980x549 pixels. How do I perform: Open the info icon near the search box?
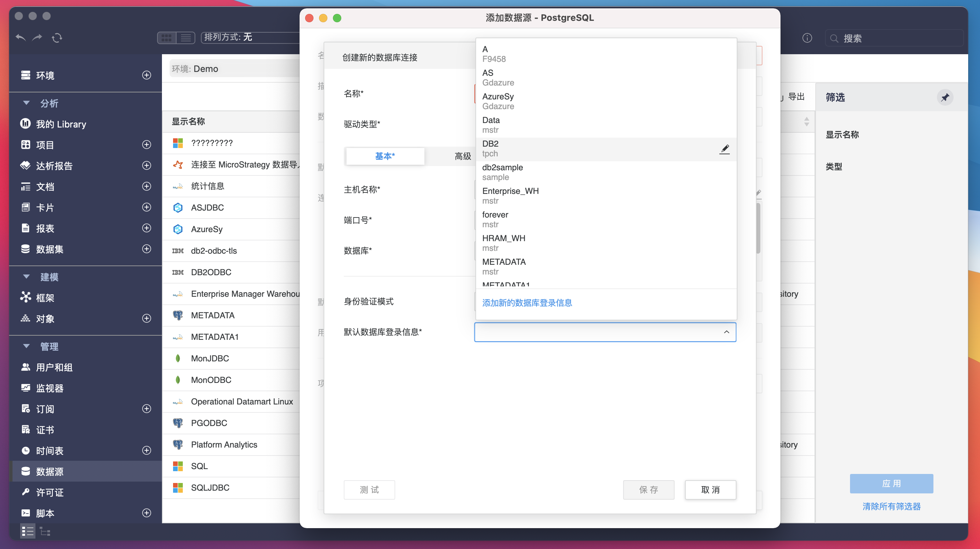(807, 38)
